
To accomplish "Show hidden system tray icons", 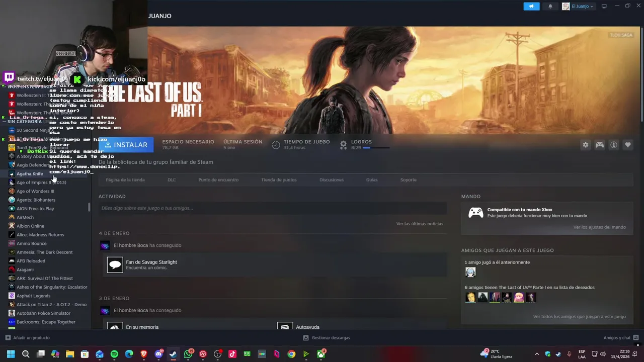I will click(x=537, y=354).
